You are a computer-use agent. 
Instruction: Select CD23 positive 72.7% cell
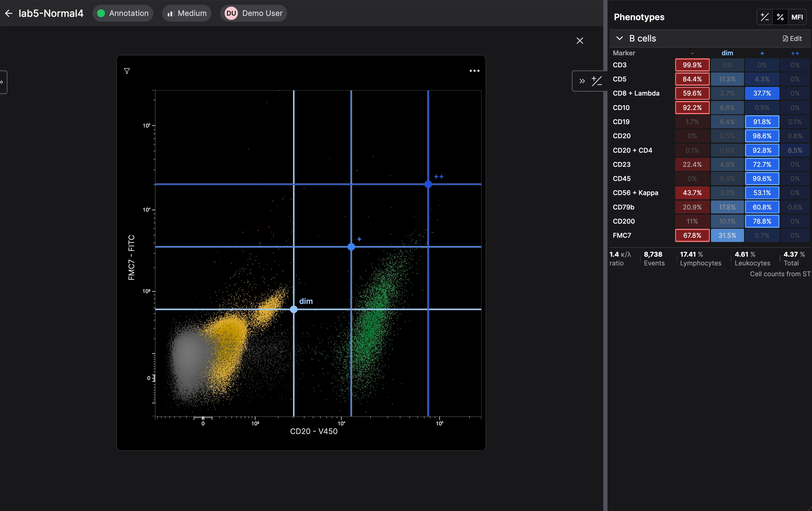762,164
